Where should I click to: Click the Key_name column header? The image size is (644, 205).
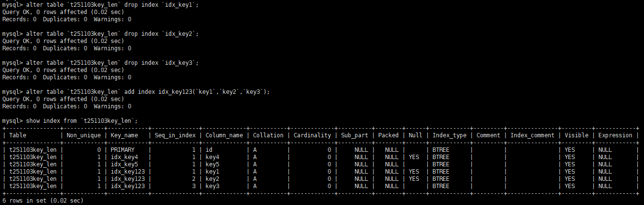click(x=124, y=135)
